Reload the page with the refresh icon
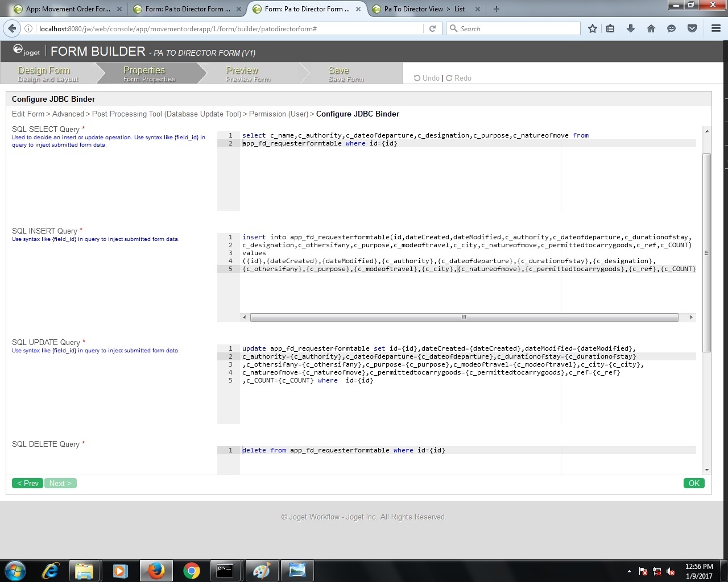Viewport: 728px width, 582px height. point(432,28)
